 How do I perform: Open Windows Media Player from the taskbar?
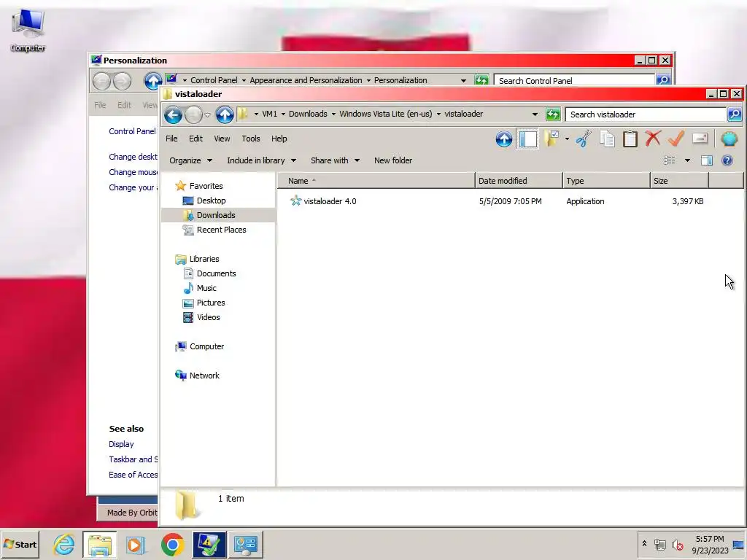coord(135,545)
